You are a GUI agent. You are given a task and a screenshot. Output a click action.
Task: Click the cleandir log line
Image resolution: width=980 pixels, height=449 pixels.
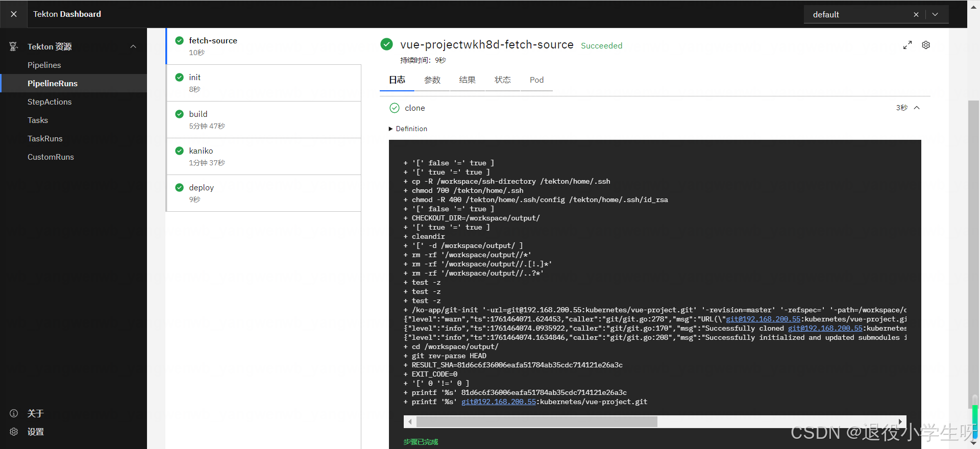(x=424, y=237)
